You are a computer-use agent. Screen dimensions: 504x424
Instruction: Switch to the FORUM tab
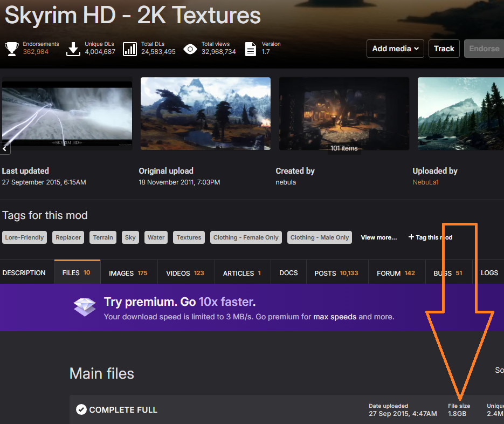[x=396, y=273]
